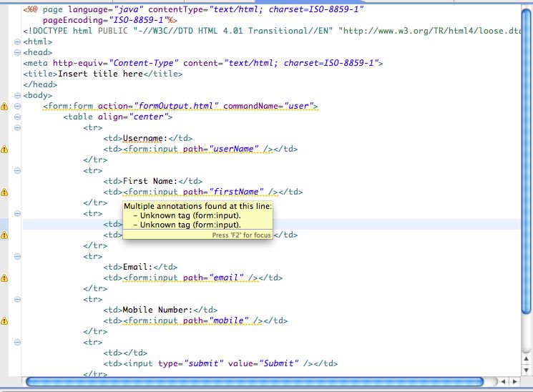The width and height of the screenshot is (533, 392).
Task: Click the scroll down arrow button
Action: [x=526, y=370]
